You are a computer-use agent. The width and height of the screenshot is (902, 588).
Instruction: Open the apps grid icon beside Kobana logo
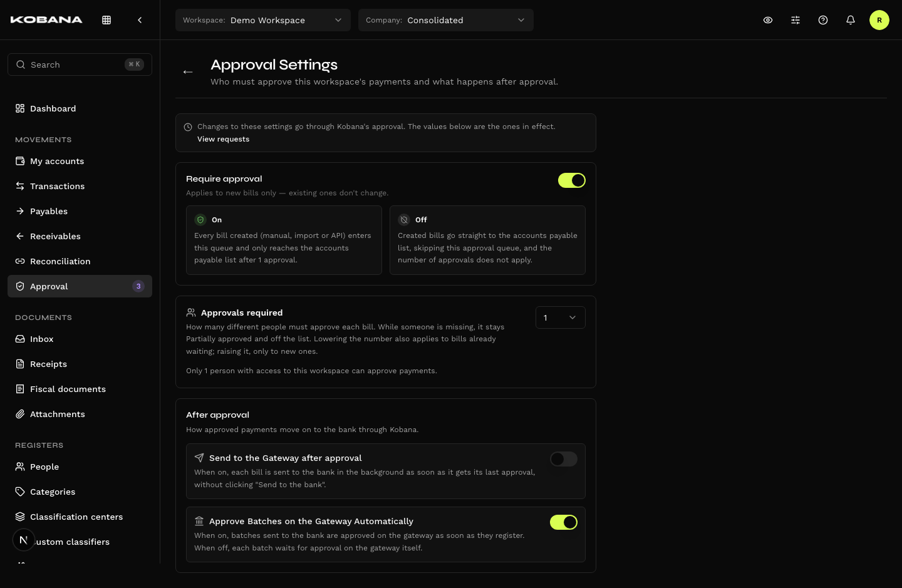[x=106, y=20]
